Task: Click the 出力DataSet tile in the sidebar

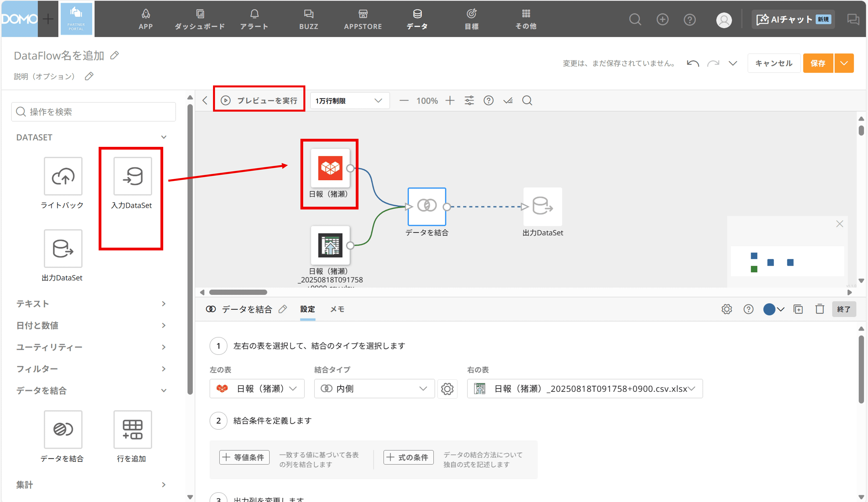Action: click(x=63, y=249)
